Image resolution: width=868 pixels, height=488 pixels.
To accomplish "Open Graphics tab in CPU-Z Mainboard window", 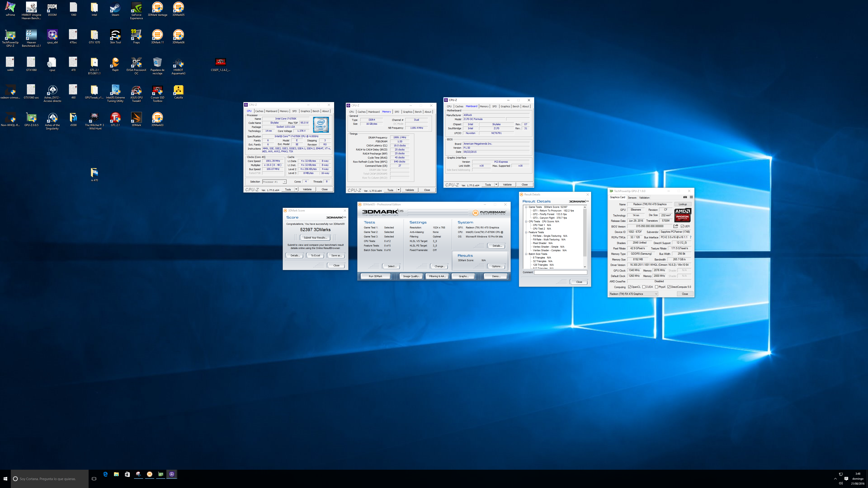I will click(x=505, y=106).
